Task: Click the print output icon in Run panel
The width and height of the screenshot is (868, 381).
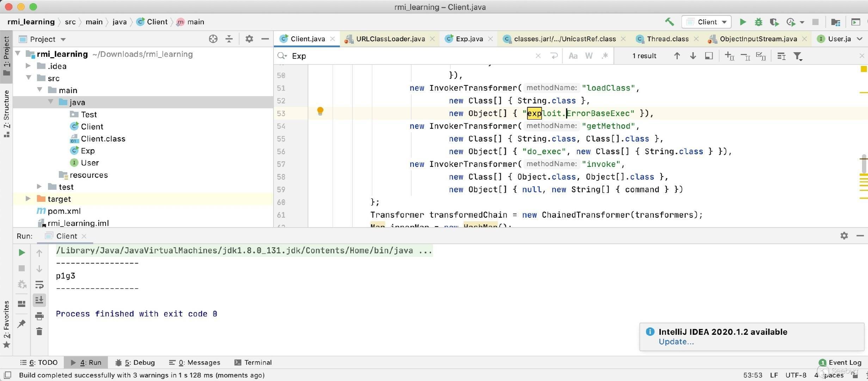Action: (39, 316)
